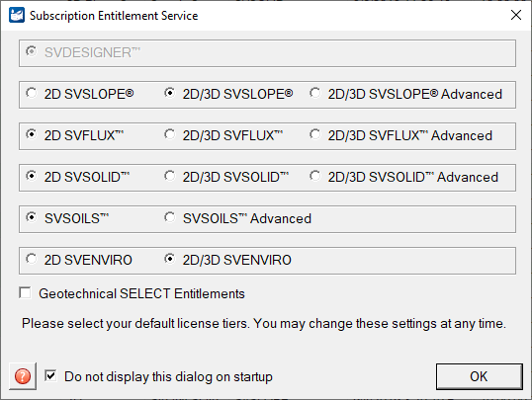Close the Subscription Entitlement Service dialog
Viewport: 532px width, 400px height.
(516, 15)
